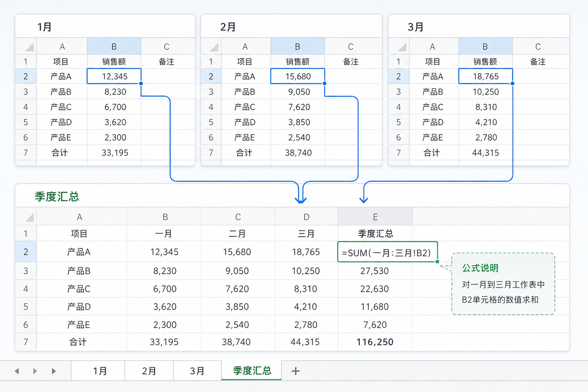Select column E header in 季度汇总 table
This screenshot has width=588, height=392.
coord(375,217)
